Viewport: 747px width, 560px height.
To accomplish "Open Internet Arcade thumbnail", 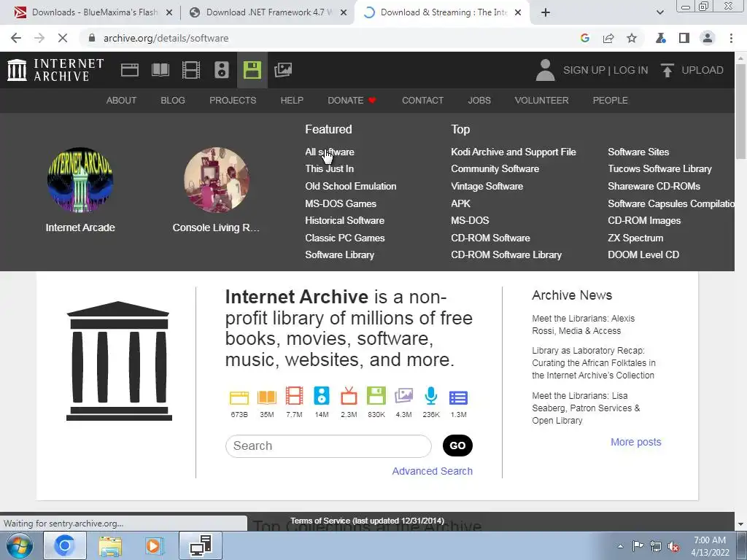I will [x=80, y=180].
